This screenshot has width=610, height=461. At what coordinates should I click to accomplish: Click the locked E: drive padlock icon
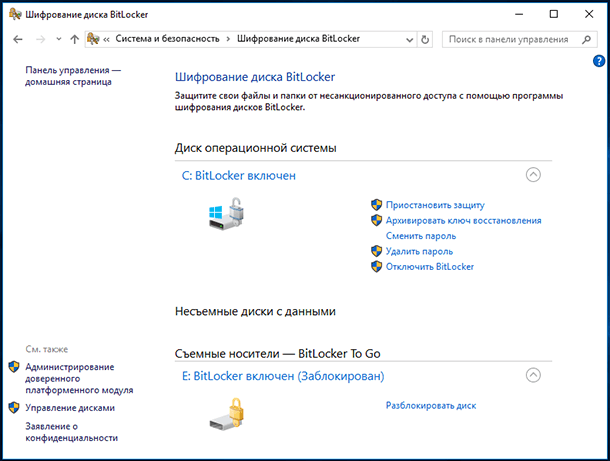(227, 414)
